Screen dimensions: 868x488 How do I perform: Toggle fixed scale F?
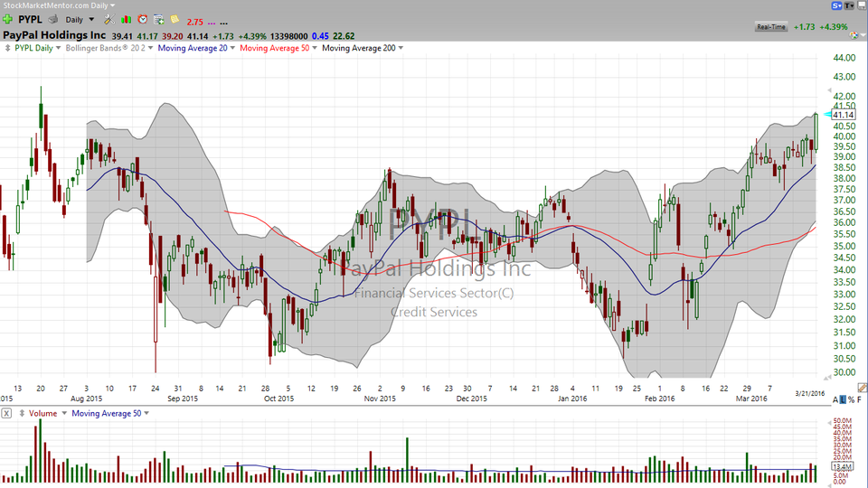pyautogui.click(x=859, y=399)
